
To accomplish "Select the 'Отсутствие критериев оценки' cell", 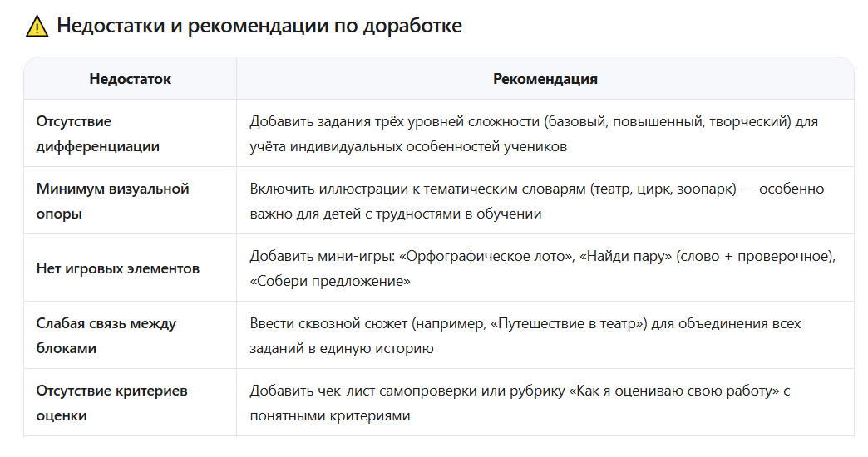I will click(x=111, y=403).
